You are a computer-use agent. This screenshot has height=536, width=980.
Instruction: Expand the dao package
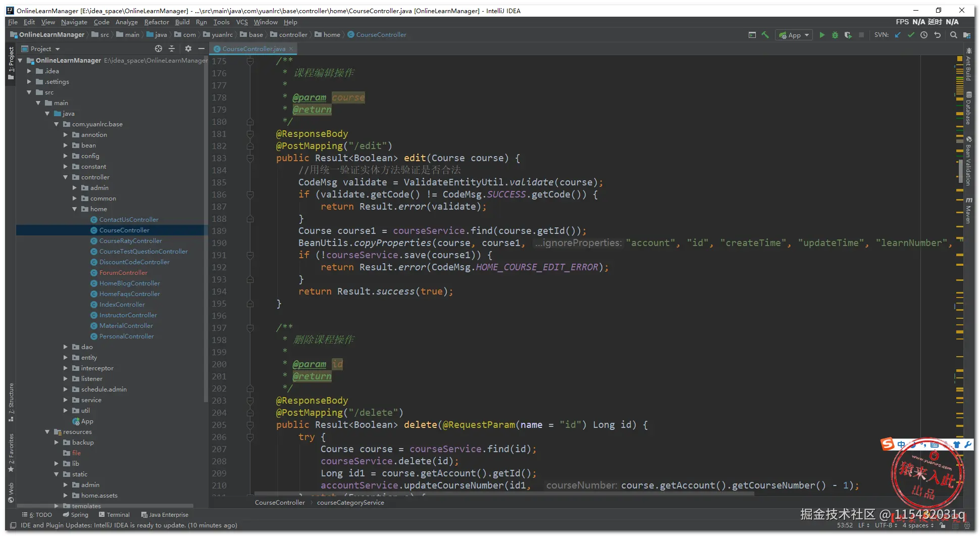pos(66,347)
